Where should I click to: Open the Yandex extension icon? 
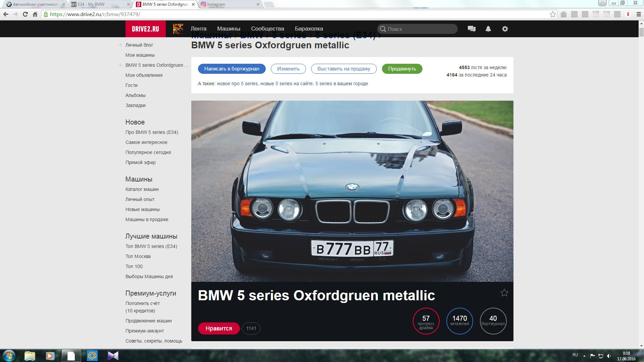point(628,14)
